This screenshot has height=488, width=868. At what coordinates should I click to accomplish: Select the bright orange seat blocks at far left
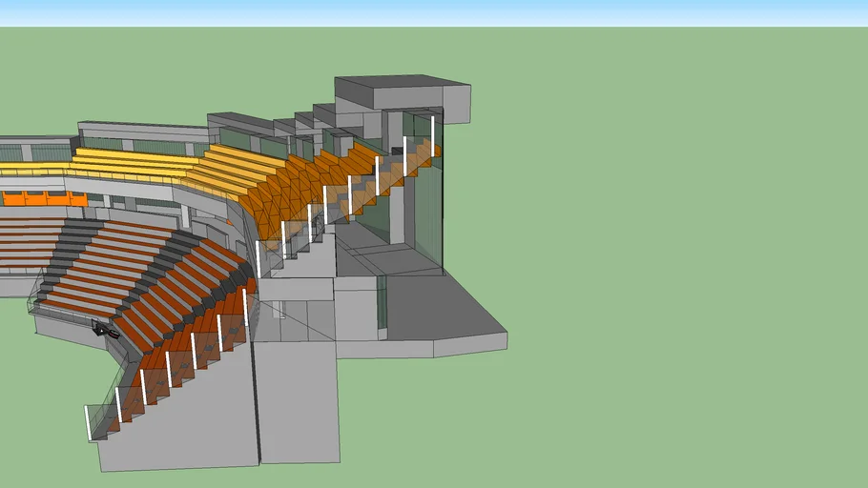(x=38, y=198)
